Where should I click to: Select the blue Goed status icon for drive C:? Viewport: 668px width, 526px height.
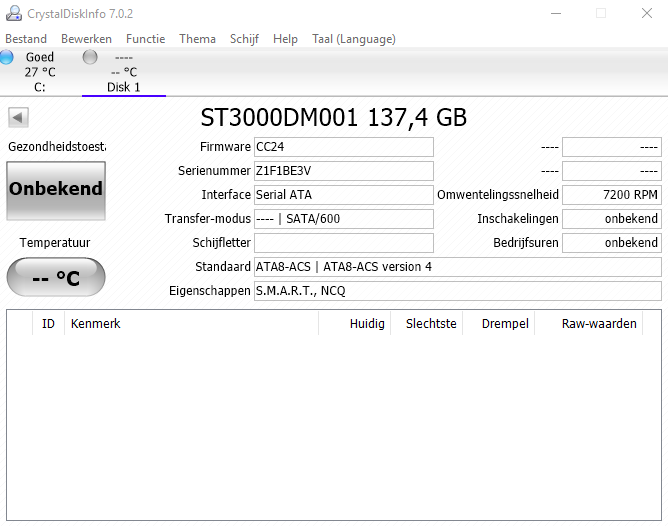coord(6,57)
